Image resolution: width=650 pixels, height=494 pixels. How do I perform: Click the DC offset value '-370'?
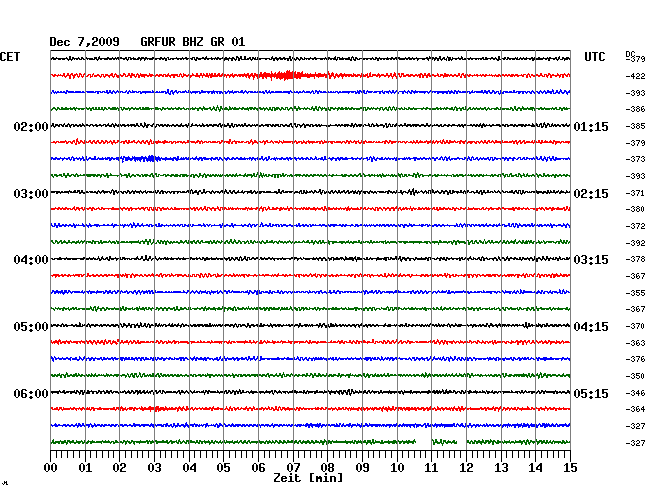tap(635, 326)
